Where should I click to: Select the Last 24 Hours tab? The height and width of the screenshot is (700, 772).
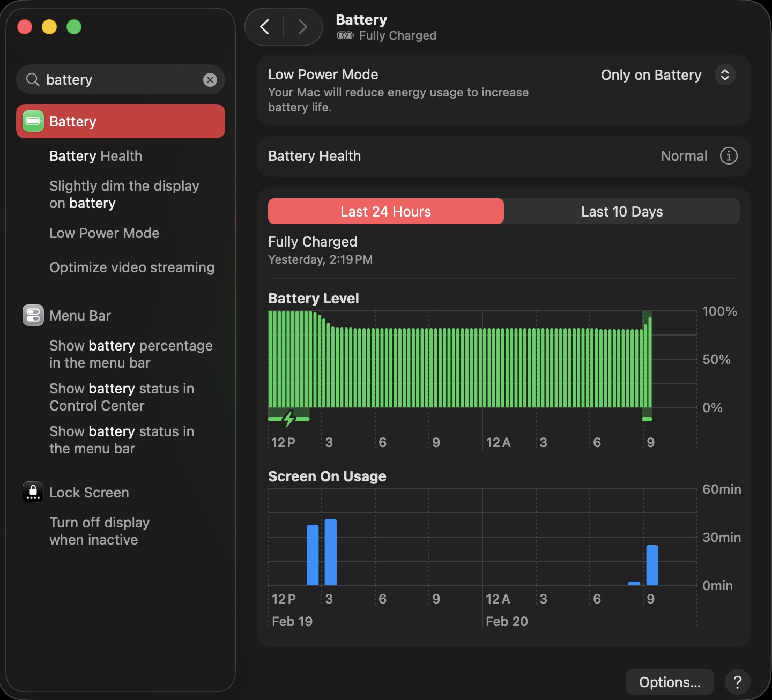pos(386,212)
